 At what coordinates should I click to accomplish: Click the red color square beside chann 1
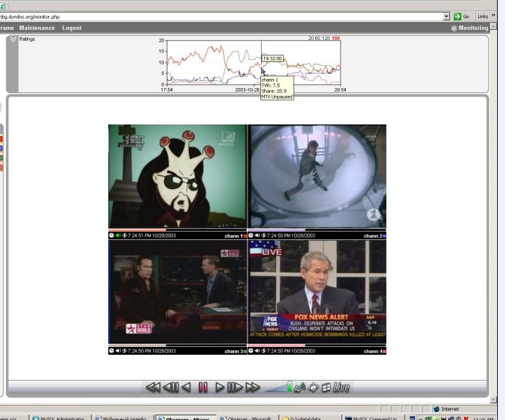(245, 236)
